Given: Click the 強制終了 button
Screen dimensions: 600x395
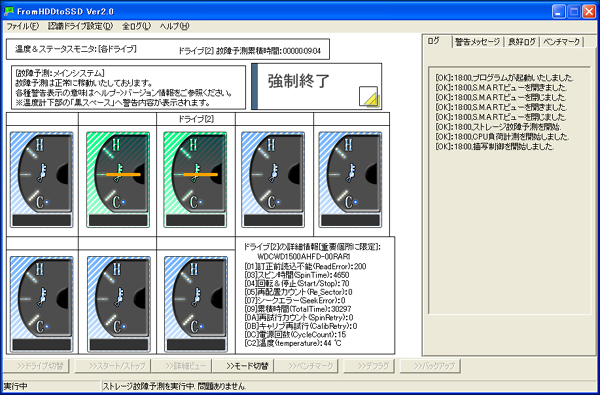Looking at the screenshot, I should [316, 86].
